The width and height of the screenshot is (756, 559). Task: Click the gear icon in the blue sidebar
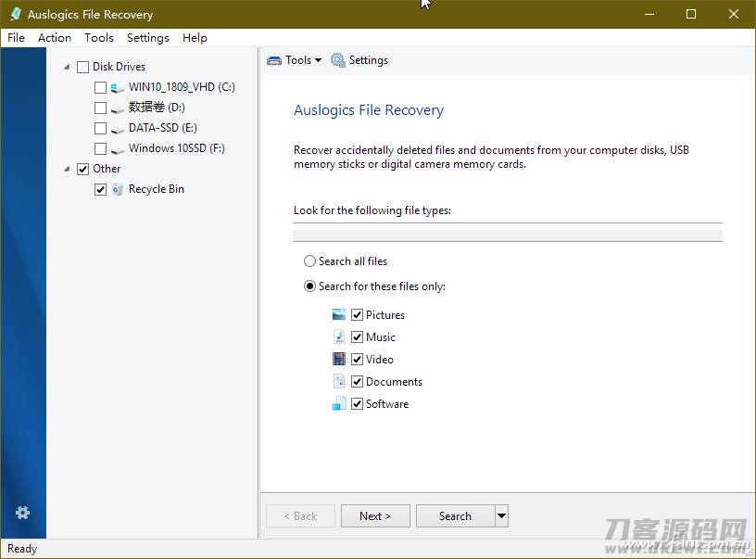(x=22, y=513)
